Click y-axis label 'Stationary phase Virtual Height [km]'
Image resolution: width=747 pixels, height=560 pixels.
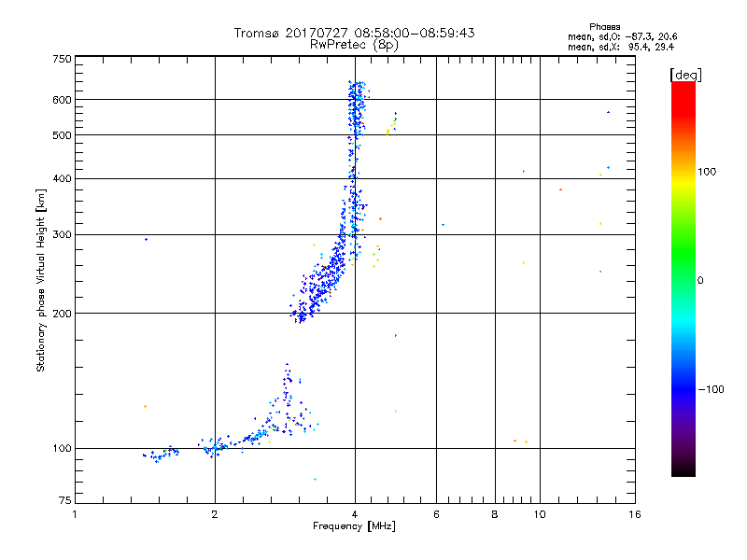pyautogui.click(x=41, y=280)
